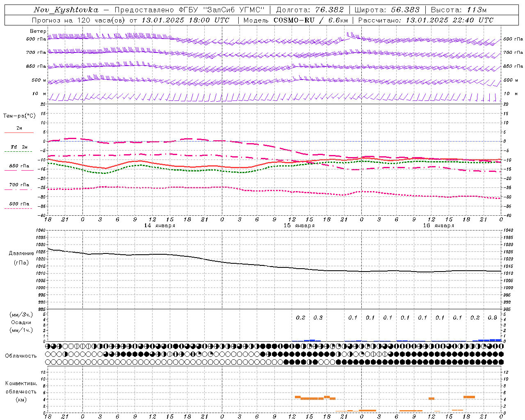Click the '850 гПа' temperature legend entry
Viewport: 525px width, 420px height.
point(19,166)
